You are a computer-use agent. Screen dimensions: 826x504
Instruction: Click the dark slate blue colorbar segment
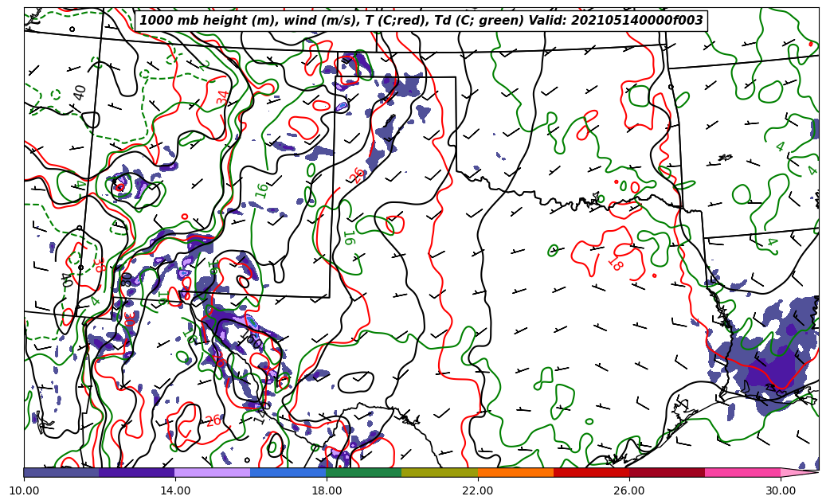(x=61, y=472)
